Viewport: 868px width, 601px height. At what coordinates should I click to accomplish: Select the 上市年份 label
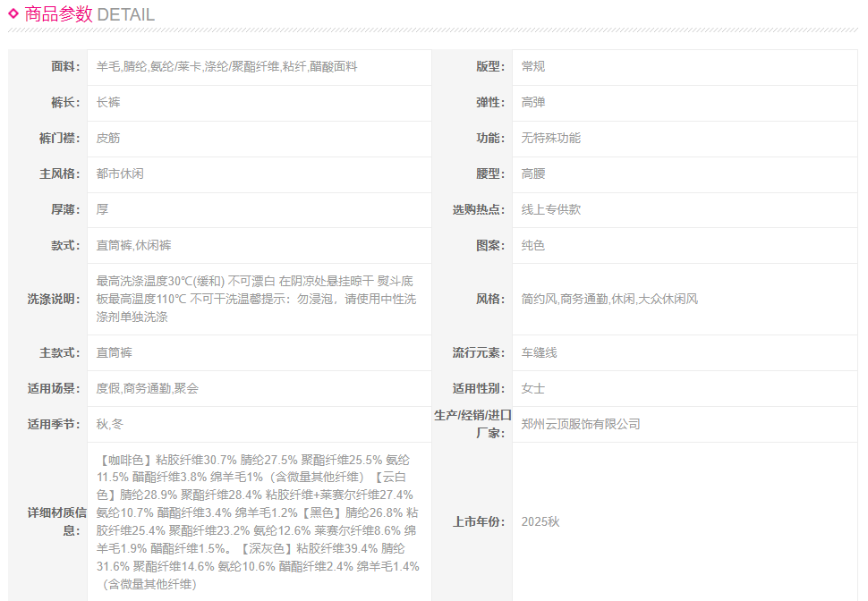click(x=479, y=522)
